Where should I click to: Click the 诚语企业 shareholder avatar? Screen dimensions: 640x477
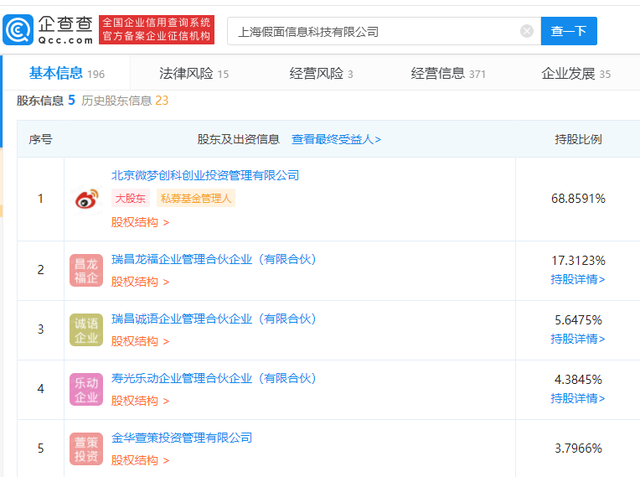coord(86,330)
